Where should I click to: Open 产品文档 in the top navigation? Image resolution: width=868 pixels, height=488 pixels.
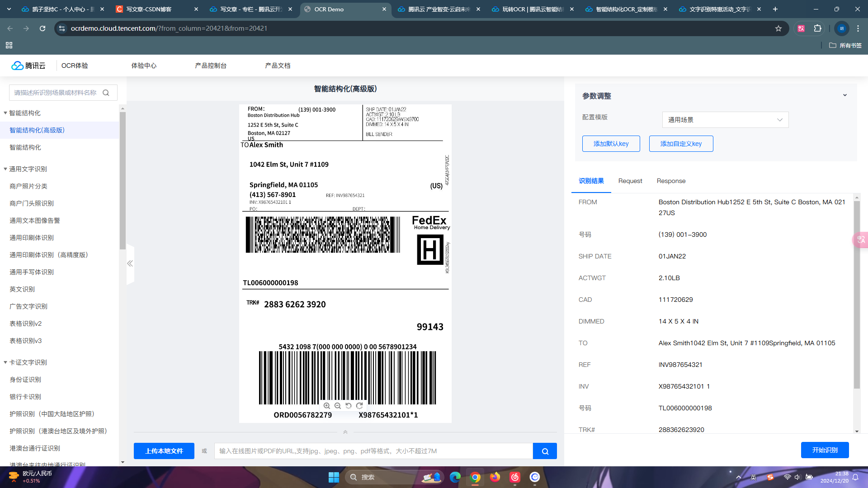278,66
